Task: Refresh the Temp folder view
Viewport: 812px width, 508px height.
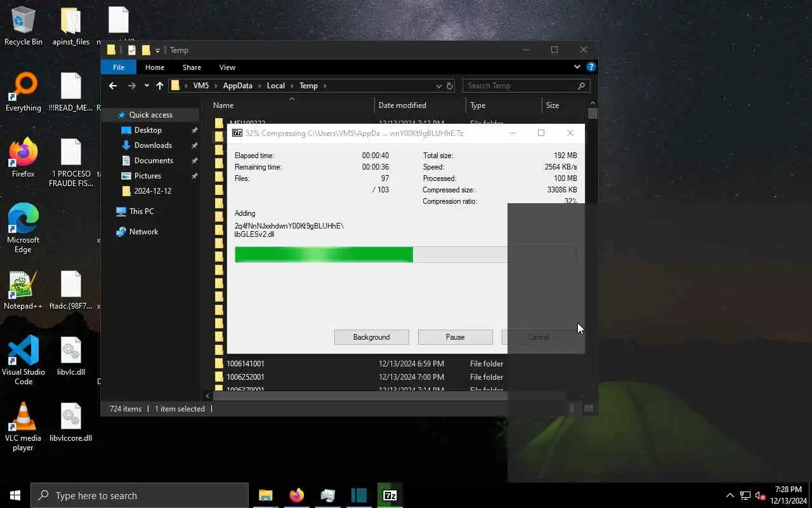Action: click(x=450, y=86)
